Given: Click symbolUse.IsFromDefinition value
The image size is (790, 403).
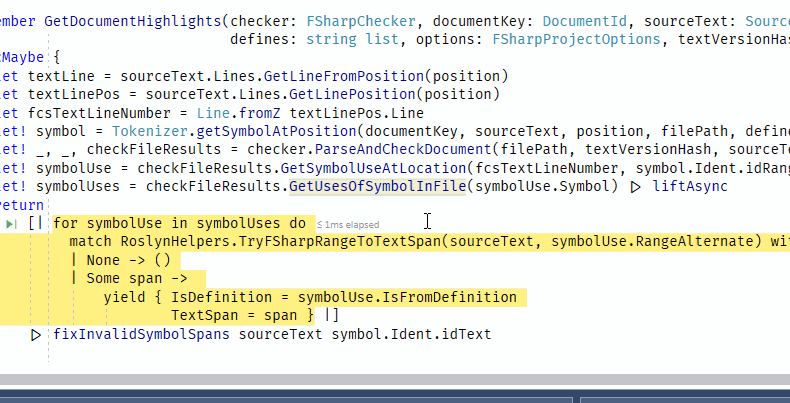Looking at the screenshot, I should click(x=407, y=297).
